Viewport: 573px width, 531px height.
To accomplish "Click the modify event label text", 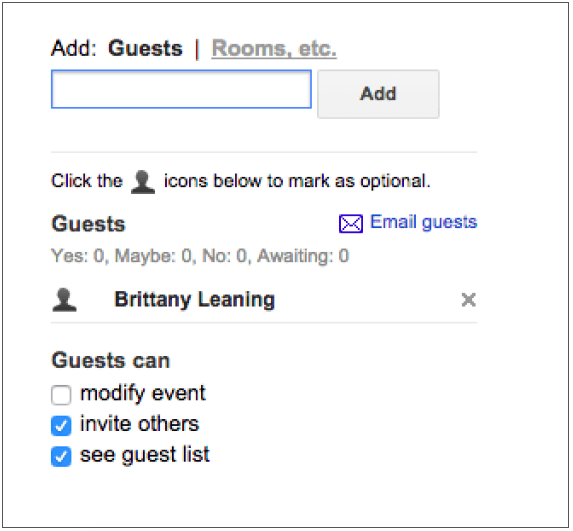I will 143,394.
